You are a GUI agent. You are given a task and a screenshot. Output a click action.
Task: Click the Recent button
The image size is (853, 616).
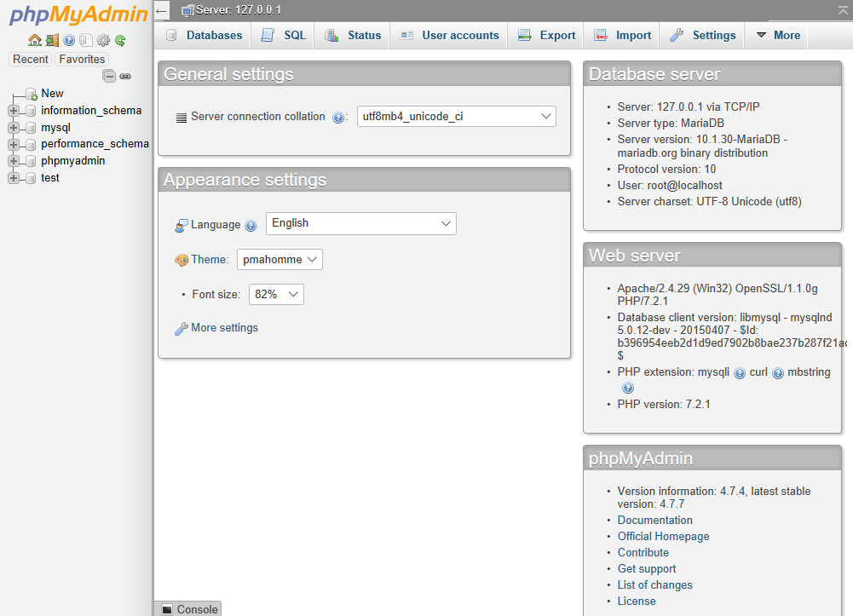31,60
